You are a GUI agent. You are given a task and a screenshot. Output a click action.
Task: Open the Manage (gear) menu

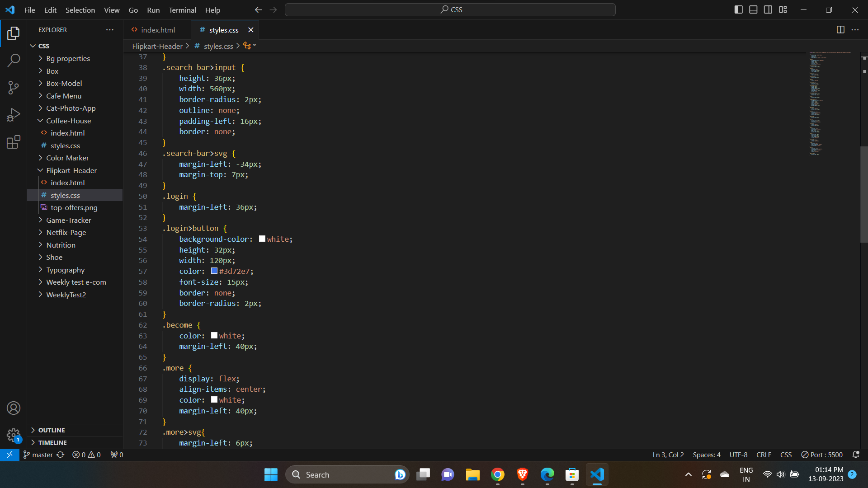coord(14,435)
